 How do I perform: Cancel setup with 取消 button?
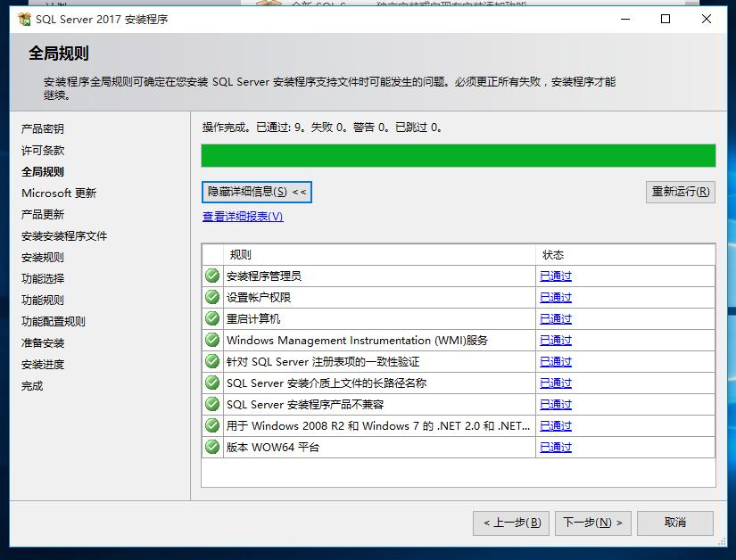(x=675, y=523)
